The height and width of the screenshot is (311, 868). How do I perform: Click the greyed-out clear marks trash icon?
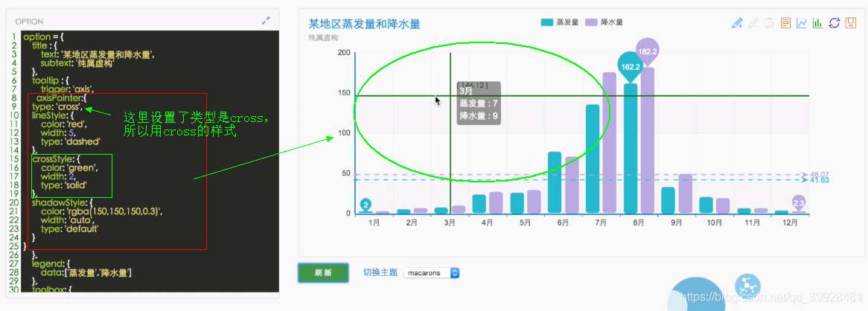point(769,22)
